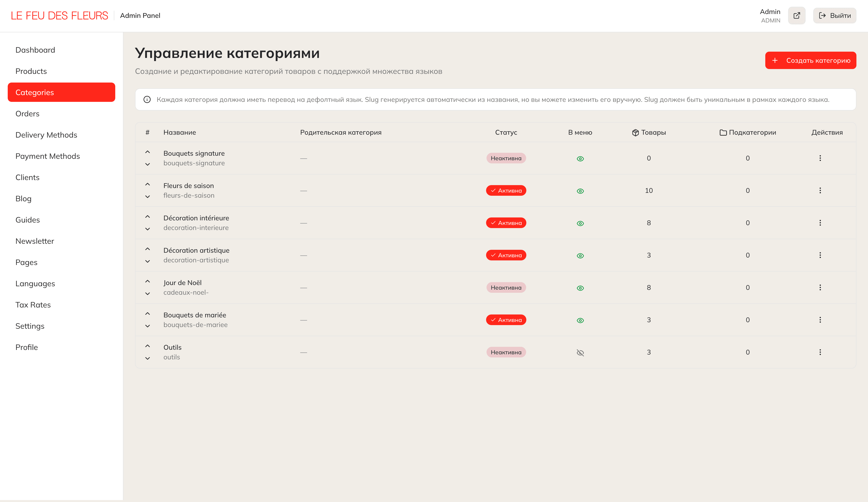Open the Orders section
The width and height of the screenshot is (868, 502).
[x=27, y=113]
